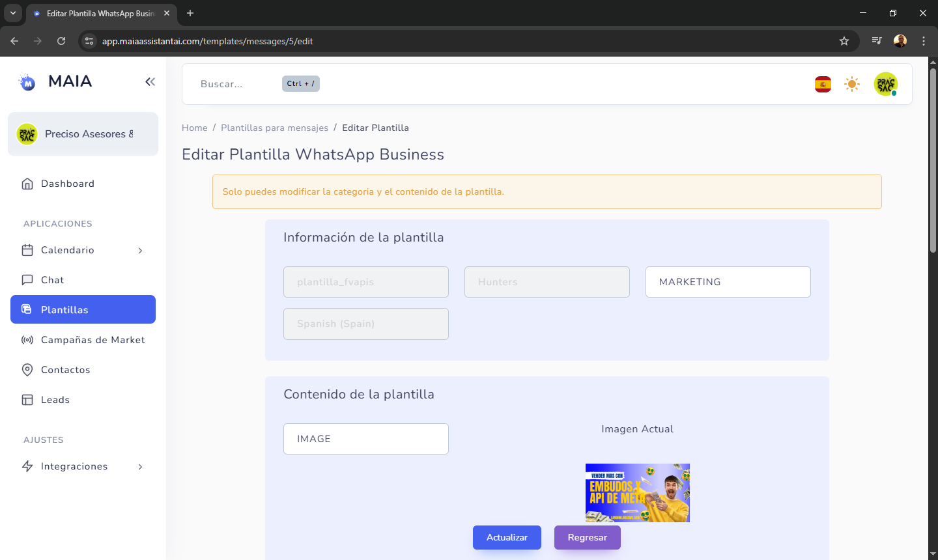Toggle light mode sun icon
938x560 pixels.
pyautogui.click(x=852, y=84)
